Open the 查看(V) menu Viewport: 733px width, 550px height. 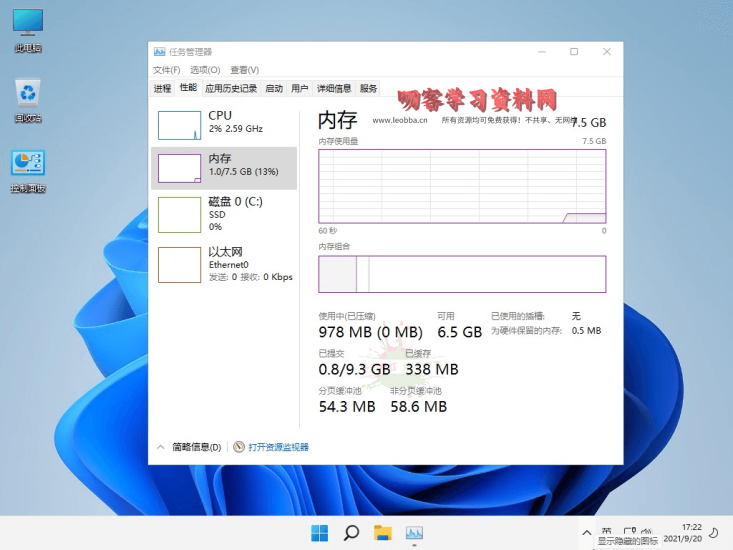pos(244,70)
